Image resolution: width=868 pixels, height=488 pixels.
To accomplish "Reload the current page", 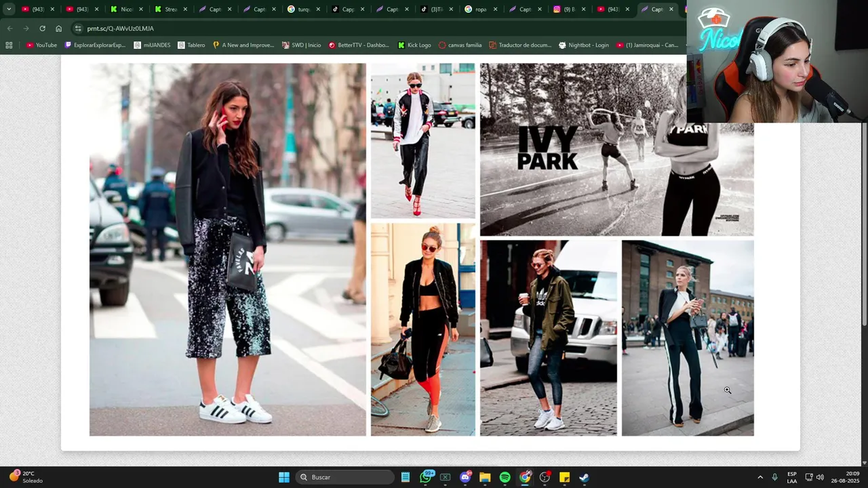I will click(42, 28).
